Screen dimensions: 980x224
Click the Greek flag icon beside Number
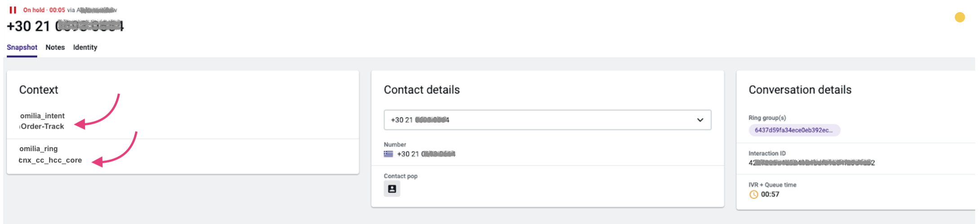click(x=388, y=154)
